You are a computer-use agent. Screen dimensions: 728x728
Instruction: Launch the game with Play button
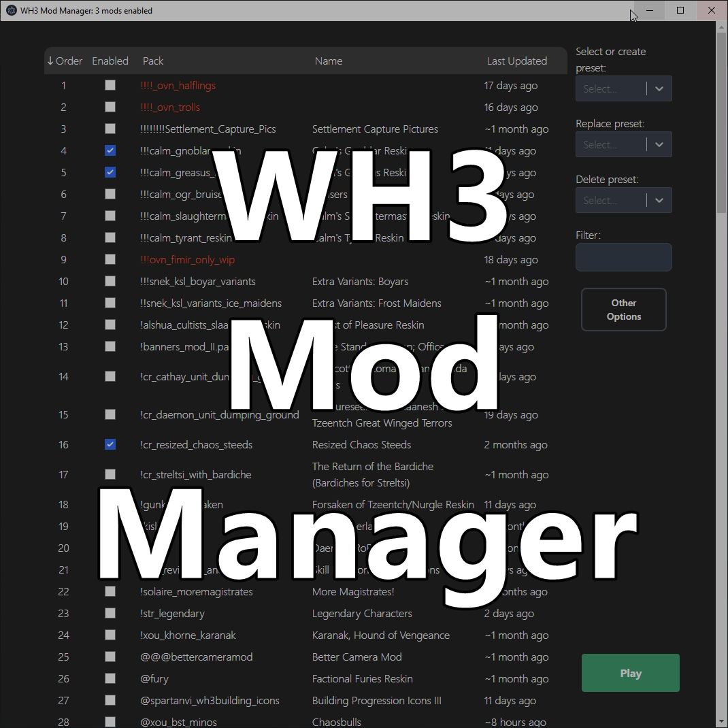[631, 673]
